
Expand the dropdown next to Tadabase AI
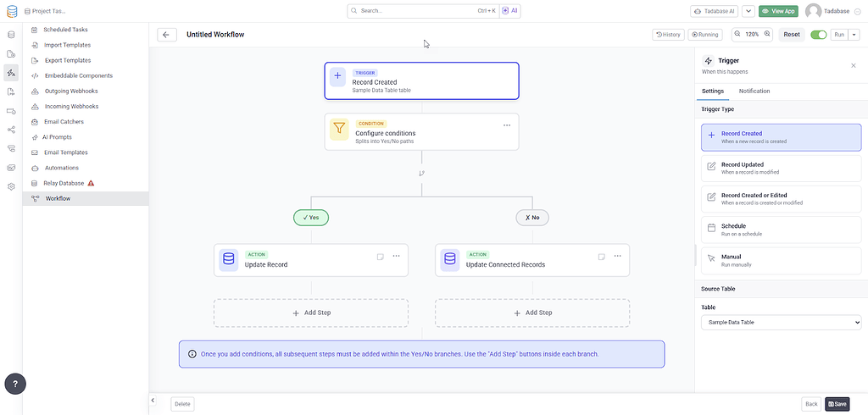coord(748,11)
